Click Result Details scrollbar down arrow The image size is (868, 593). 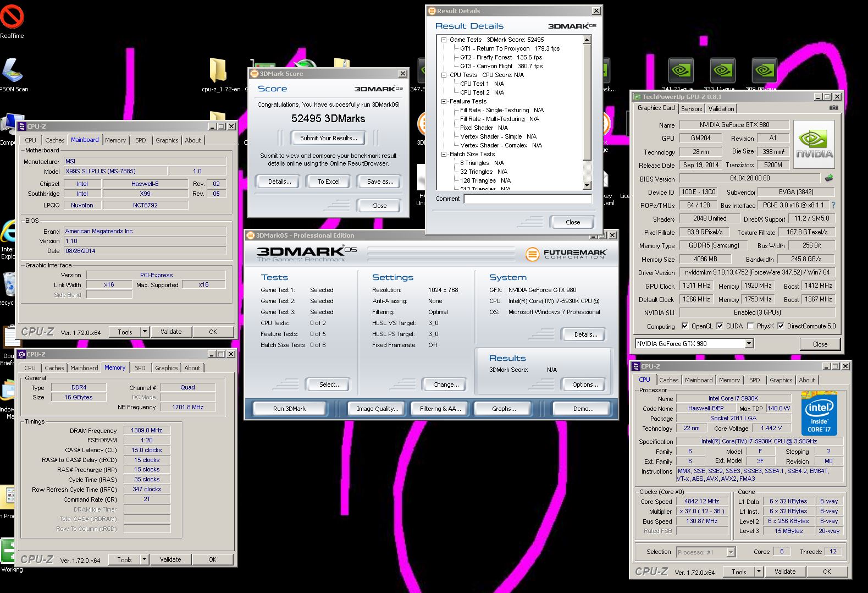click(x=587, y=185)
